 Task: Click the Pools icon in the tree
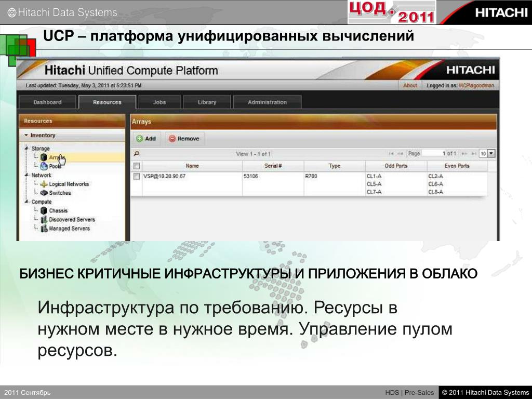pos(44,166)
